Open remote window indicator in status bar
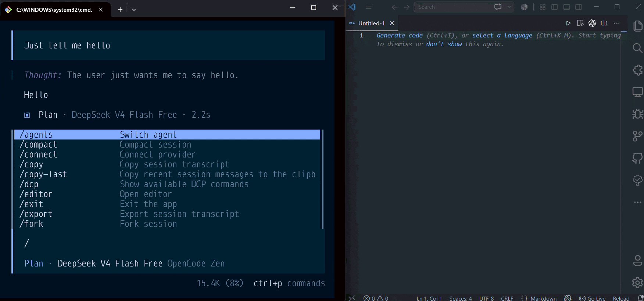The width and height of the screenshot is (644, 301). pos(352,298)
